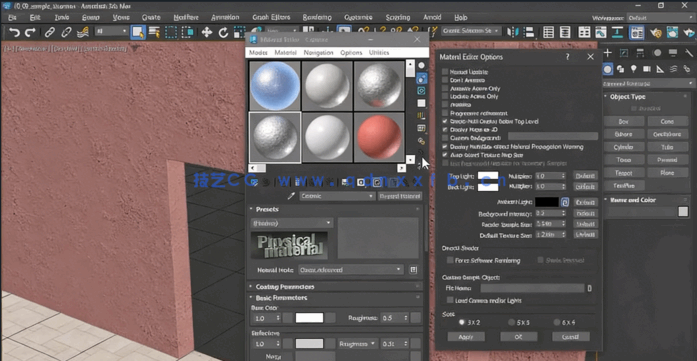This screenshot has height=361, width=697.
Task: Open the Utilities menu in Material Editor
Action: point(379,52)
